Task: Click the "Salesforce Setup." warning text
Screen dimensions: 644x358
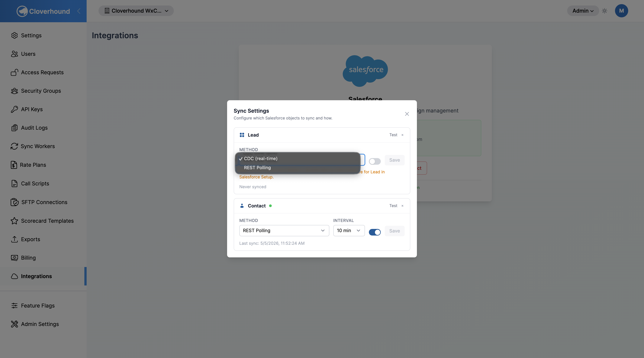Action: point(256,177)
